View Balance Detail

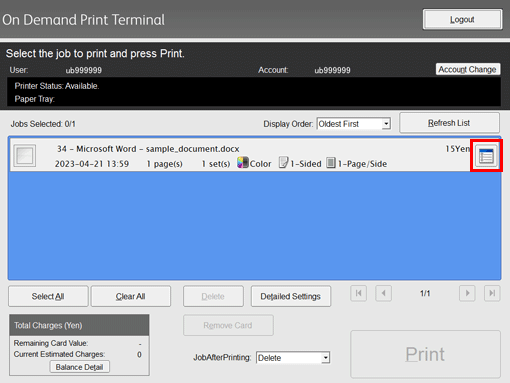[79, 367]
